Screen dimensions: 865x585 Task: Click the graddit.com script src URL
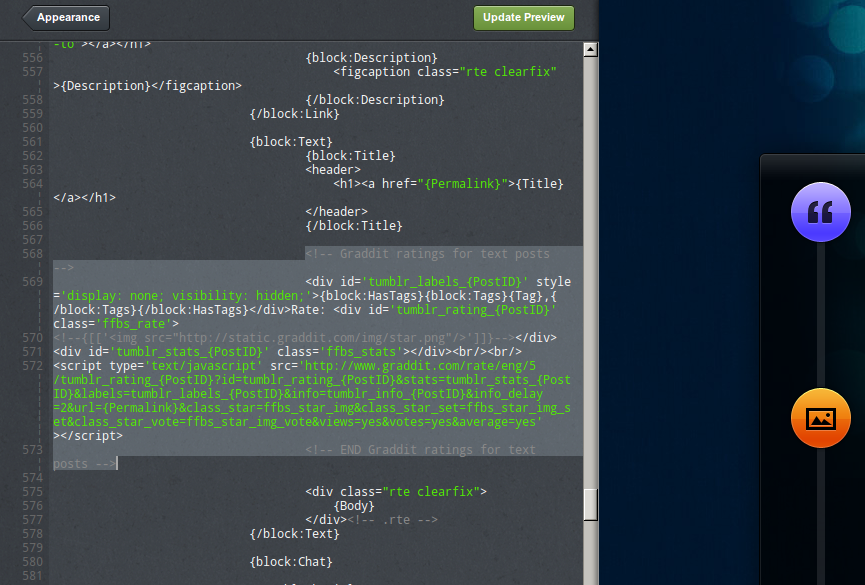312,394
